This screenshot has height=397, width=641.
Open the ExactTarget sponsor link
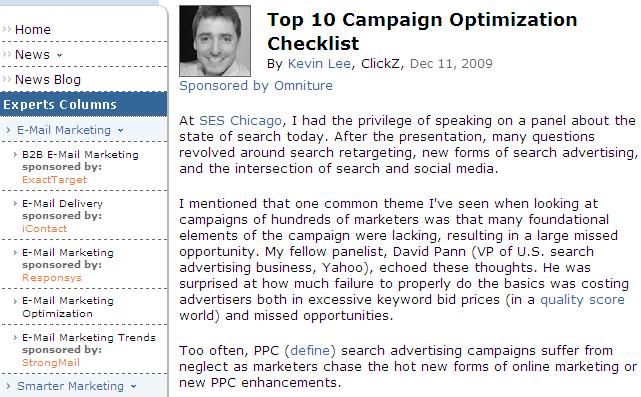point(54,179)
